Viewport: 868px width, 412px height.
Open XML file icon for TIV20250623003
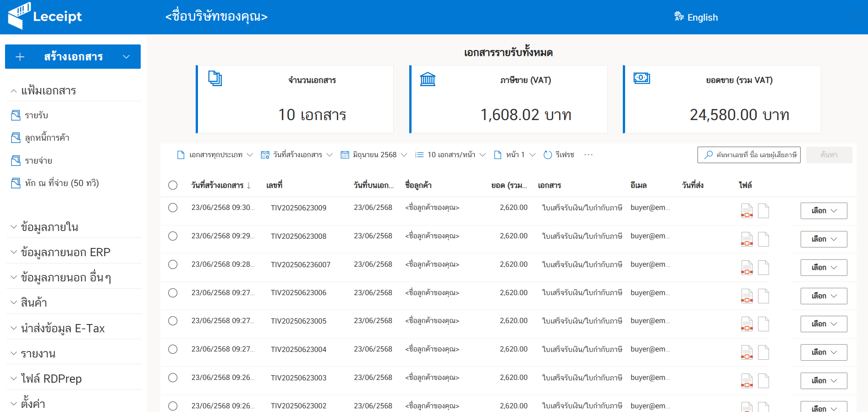point(763,381)
